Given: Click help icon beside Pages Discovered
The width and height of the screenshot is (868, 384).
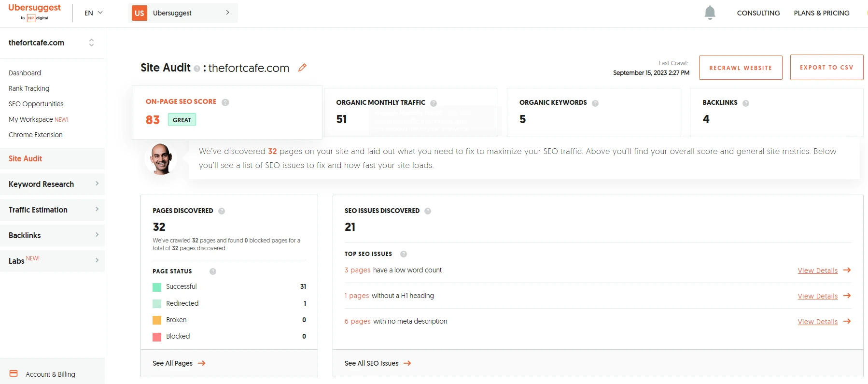Looking at the screenshot, I should point(222,211).
